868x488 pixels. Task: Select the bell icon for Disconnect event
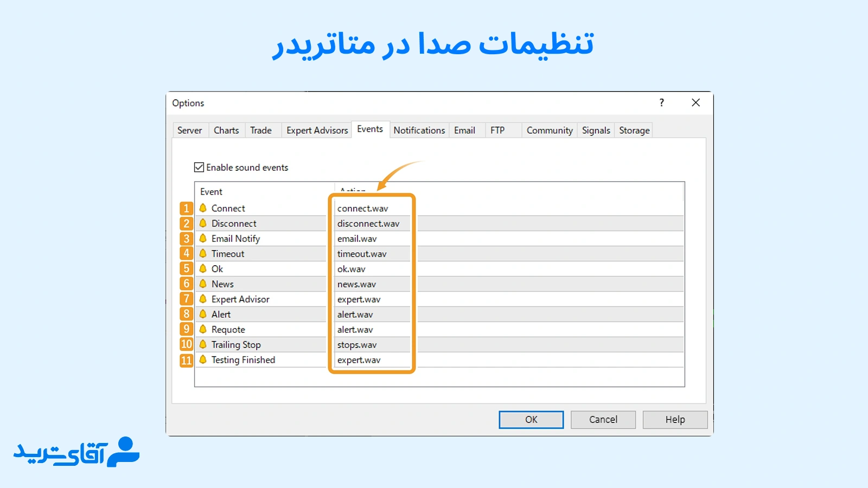[x=202, y=223]
